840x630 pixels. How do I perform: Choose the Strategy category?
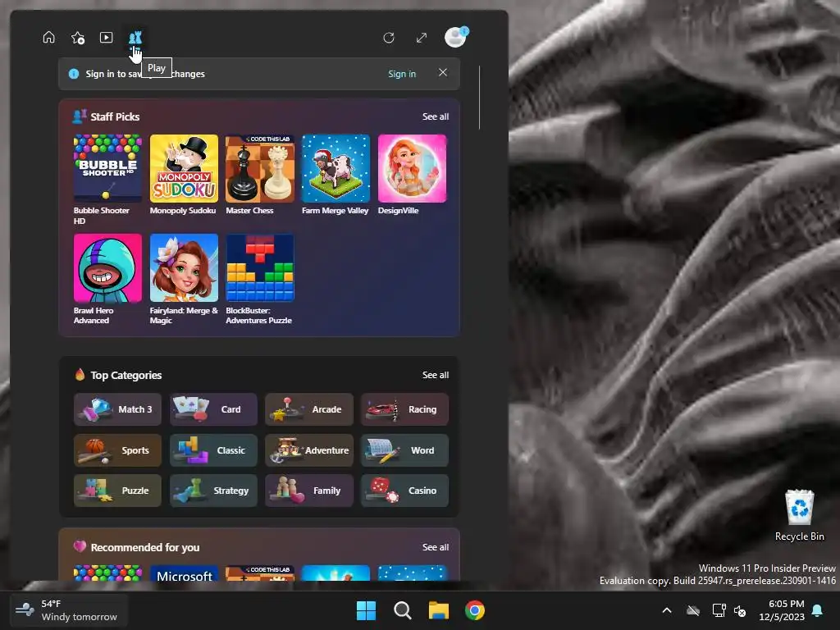pyautogui.click(x=213, y=491)
